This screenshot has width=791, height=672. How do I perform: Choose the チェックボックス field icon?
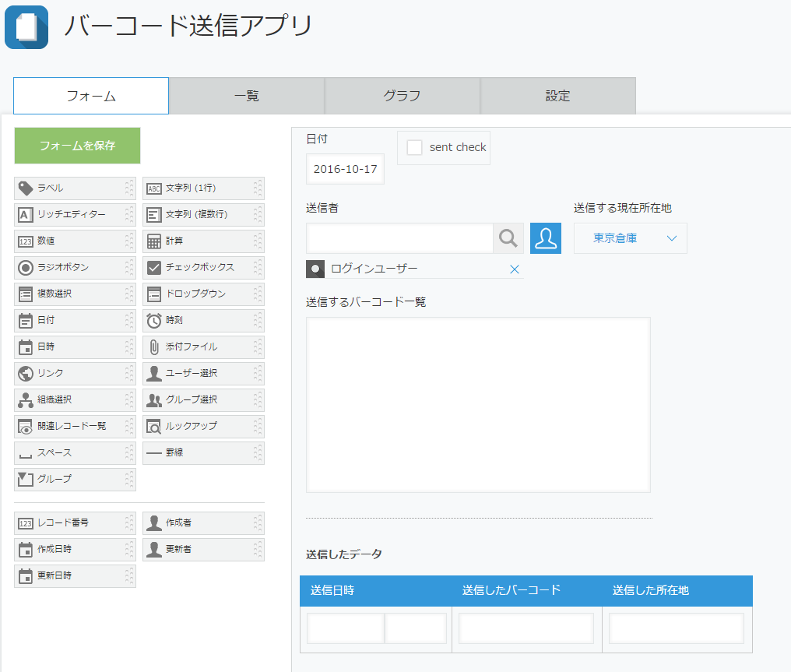click(x=154, y=268)
